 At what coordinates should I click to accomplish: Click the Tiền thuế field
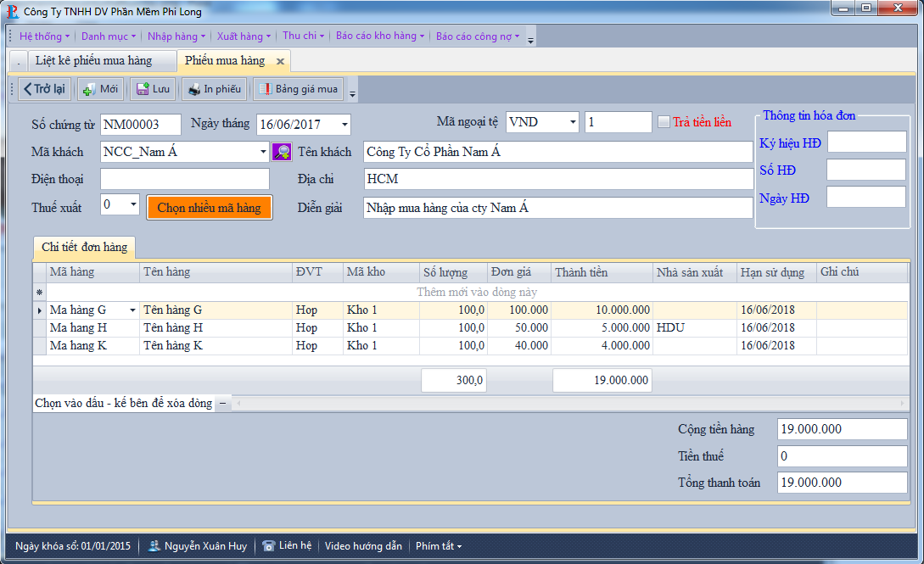(842, 455)
